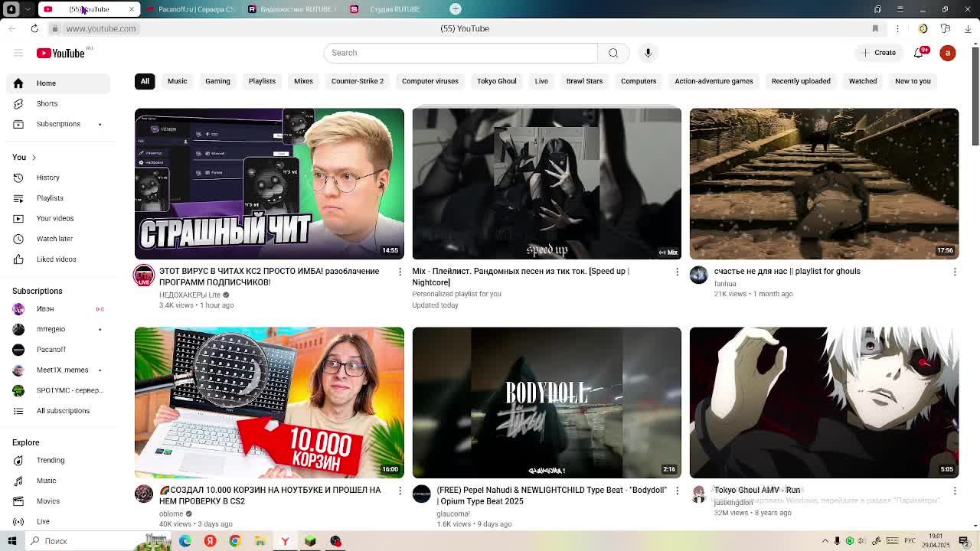Click the YouTube search input field
This screenshot has height=551, width=980.
click(461, 53)
